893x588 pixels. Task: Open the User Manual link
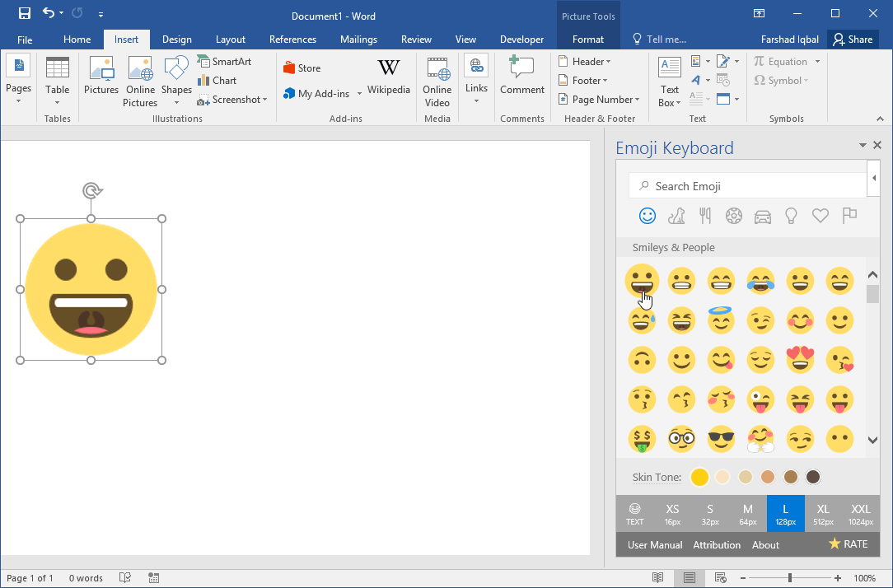tap(655, 544)
